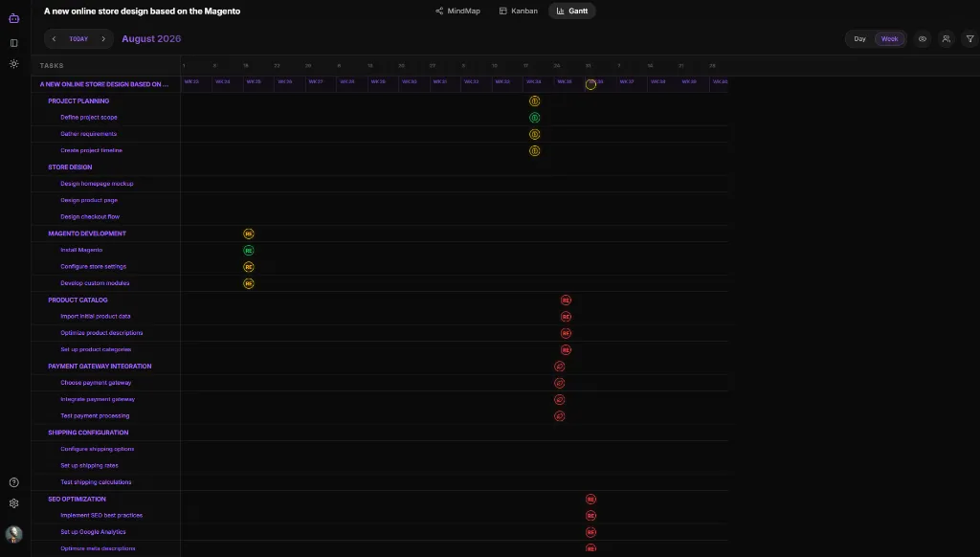This screenshot has height=557, width=980.
Task: Click the red marker in Choose payment gateway row
Action: pos(559,383)
